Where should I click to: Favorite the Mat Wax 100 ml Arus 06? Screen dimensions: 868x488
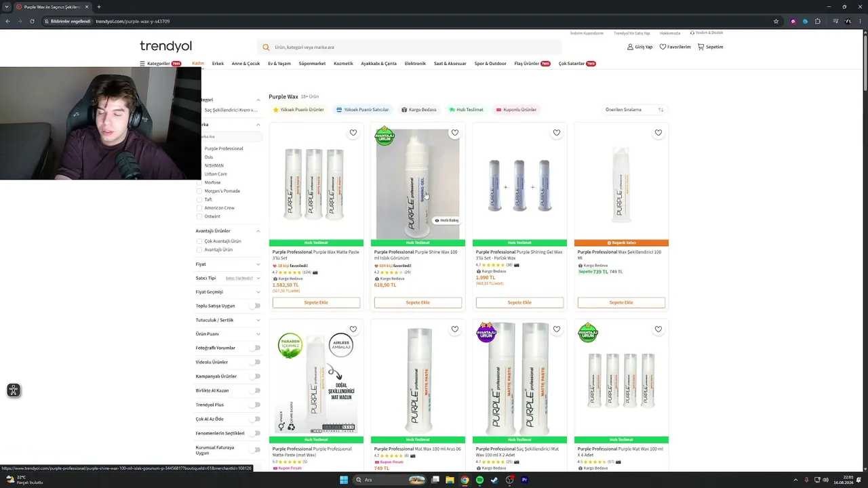click(455, 329)
